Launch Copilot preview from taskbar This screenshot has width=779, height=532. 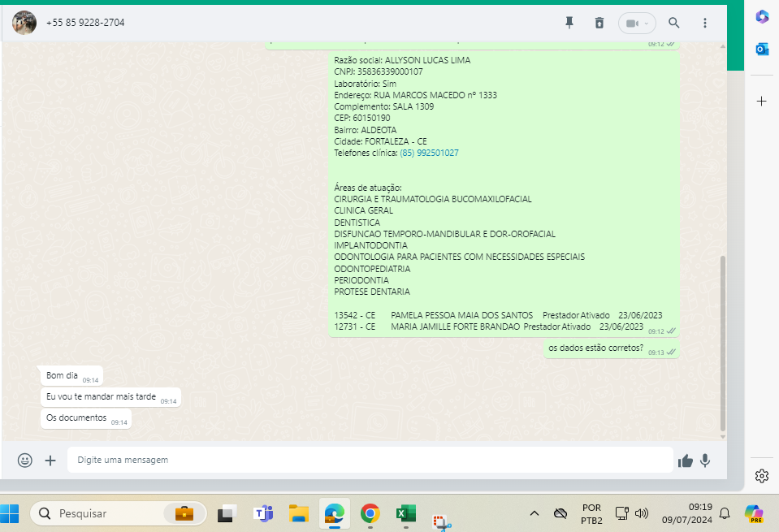click(754, 513)
